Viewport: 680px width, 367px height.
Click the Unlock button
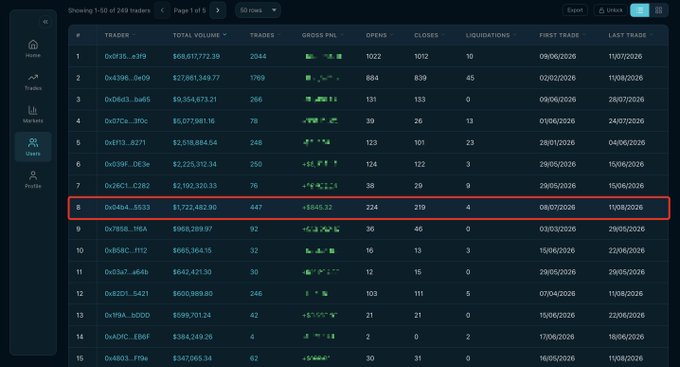[x=610, y=10]
